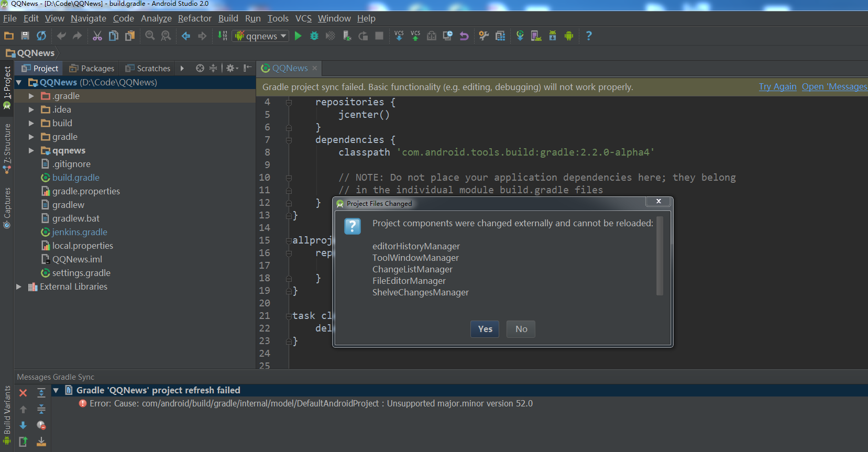Select jenkins.gradle file in tree
868x452 pixels.
coord(79,232)
